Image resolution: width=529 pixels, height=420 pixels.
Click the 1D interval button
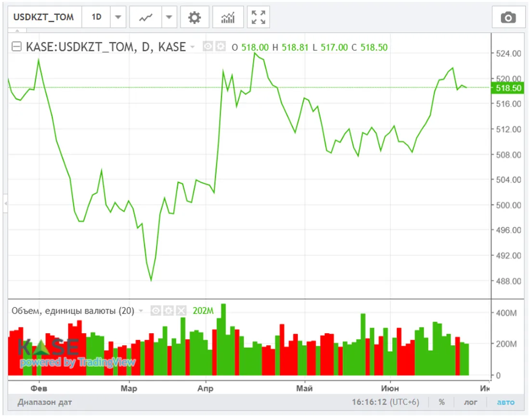click(x=97, y=18)
